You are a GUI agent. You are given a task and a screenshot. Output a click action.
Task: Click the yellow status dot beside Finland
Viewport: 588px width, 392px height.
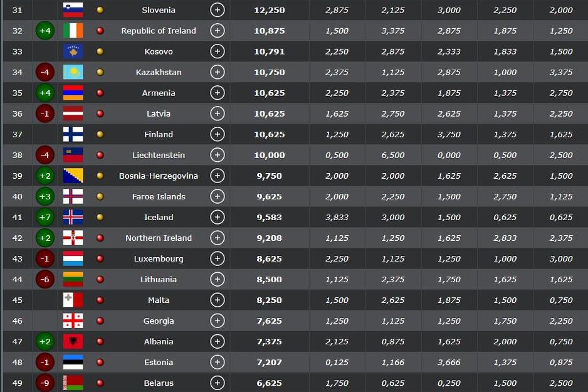coord(100,134)
